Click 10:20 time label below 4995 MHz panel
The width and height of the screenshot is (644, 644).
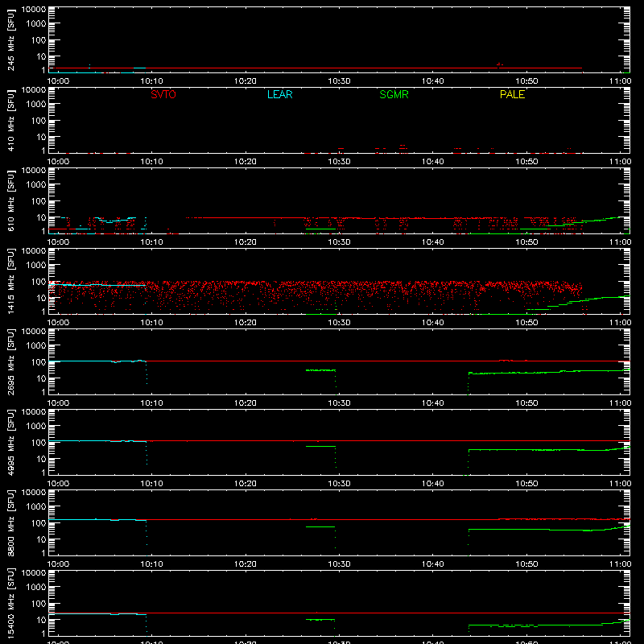(246, 484)
